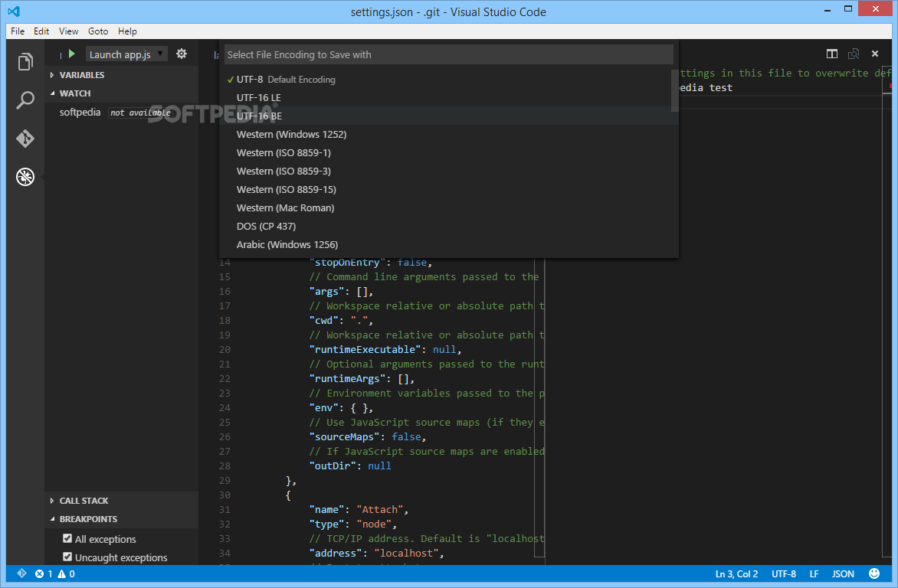Viewport: 898px width, 588px height.
Task: Click the open changes icon beside split editor
Action: click(x=854, y=54)
